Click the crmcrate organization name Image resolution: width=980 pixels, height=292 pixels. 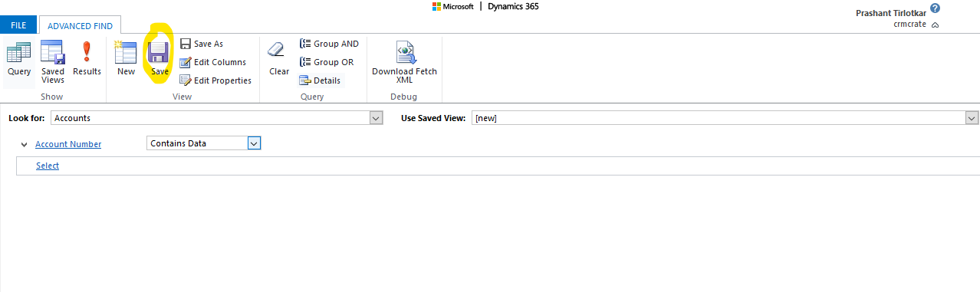910,25
